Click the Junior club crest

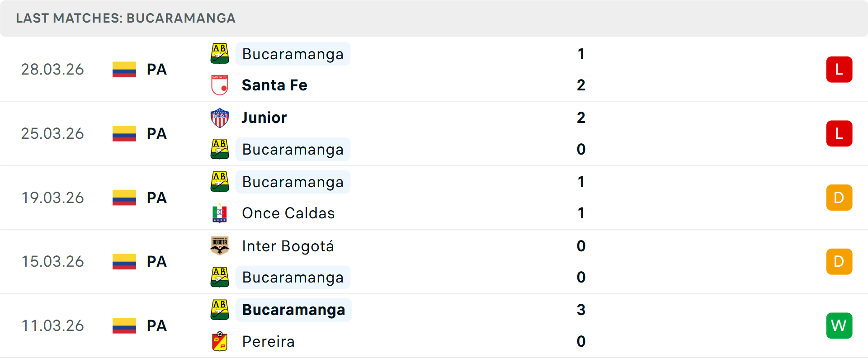(220, 118)
